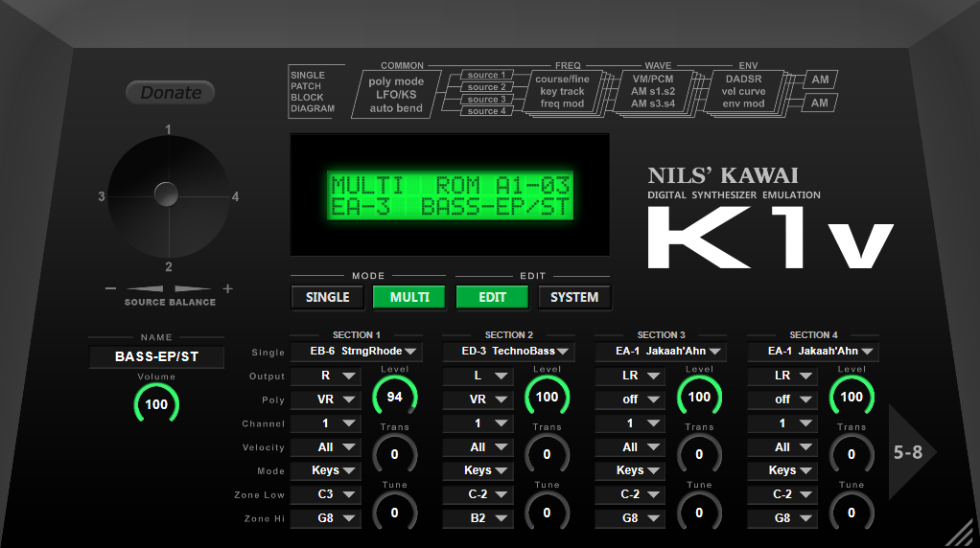The height and width of the screenshot is (548, 980).
Task: Click the WAVE block in patch diagram
Action: pos(651,91)
